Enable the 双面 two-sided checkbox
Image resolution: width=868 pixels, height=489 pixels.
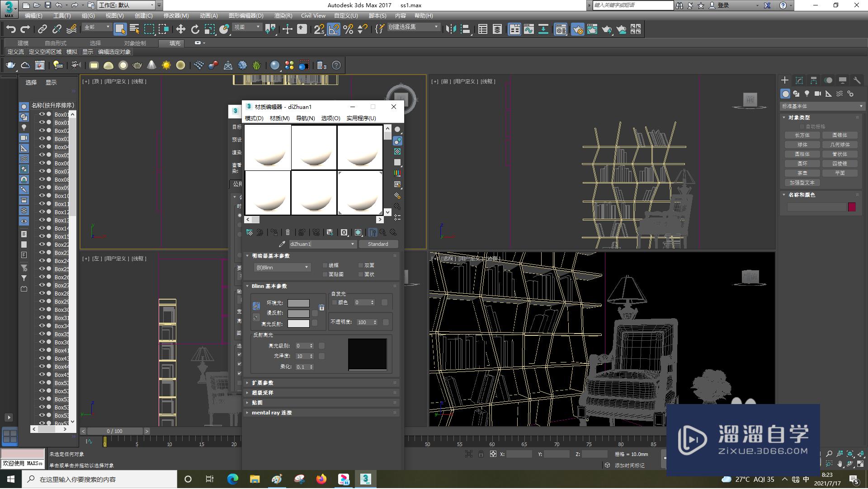pyautogui.click(x=361, y=265)
